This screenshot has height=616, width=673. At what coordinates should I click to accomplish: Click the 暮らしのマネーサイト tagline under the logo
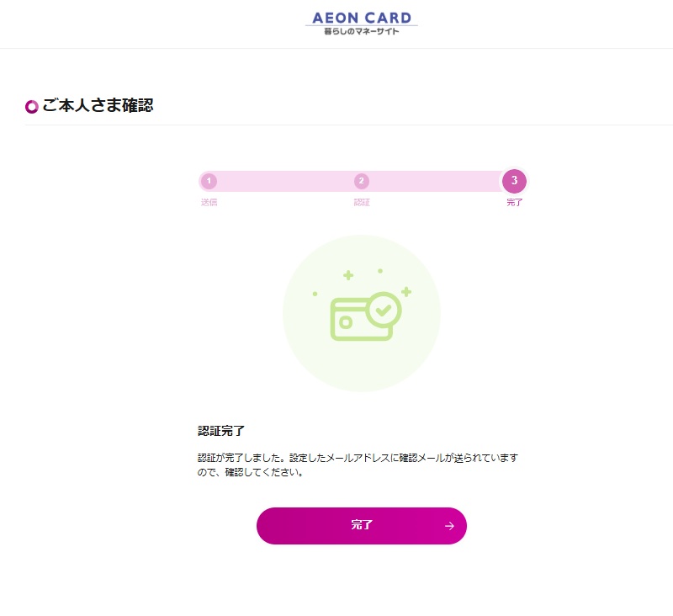coord(361,32)
